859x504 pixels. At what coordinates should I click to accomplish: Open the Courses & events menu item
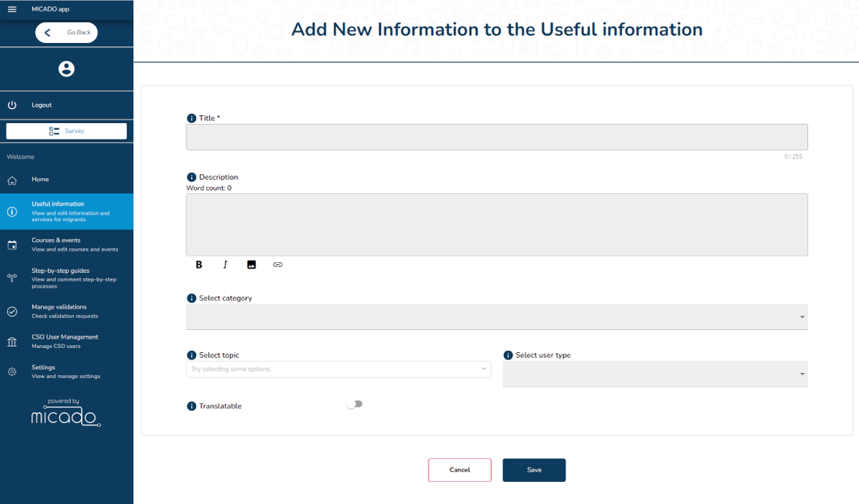[67, 245]
